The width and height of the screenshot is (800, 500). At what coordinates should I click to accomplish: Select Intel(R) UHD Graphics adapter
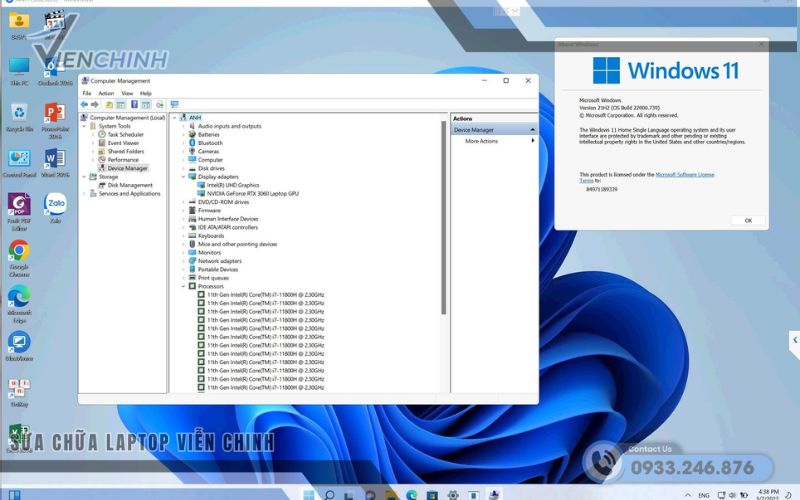pyautogui.click(x=233, y=185)
